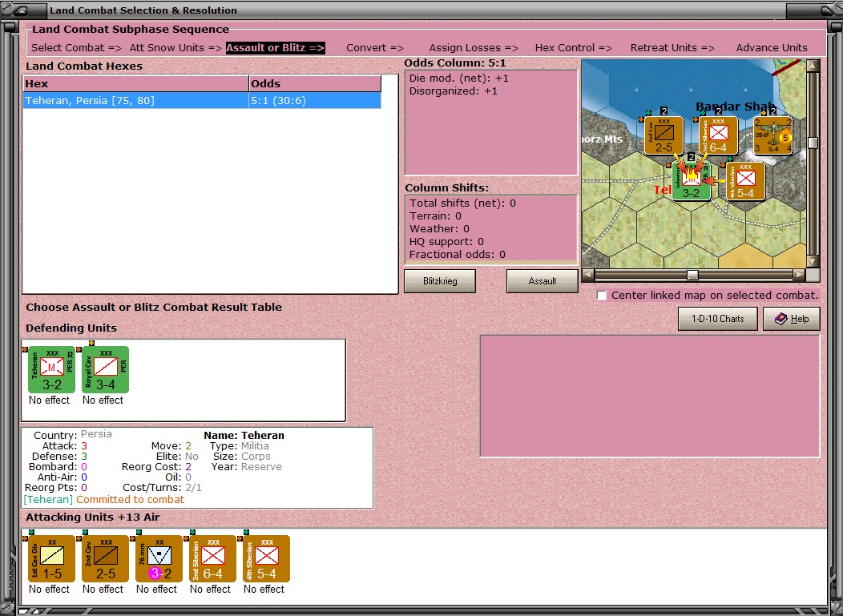
Task: Select Royal Cav 3-4 in Defending Units
Action: pos(106,369)
